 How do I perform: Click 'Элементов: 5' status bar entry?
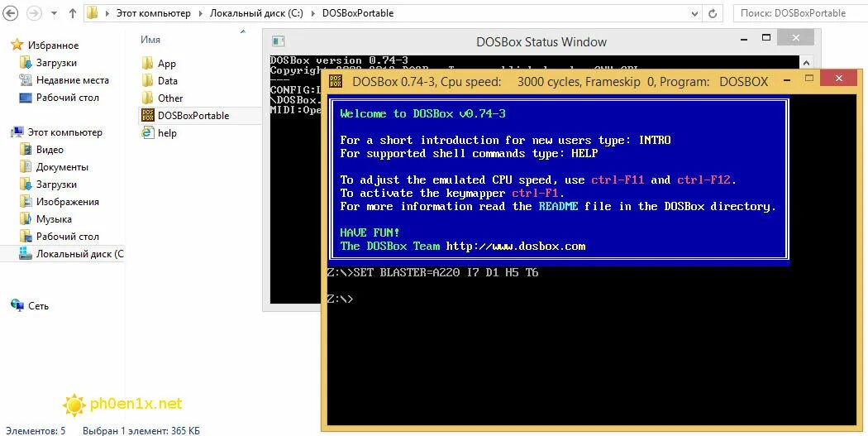36,430
